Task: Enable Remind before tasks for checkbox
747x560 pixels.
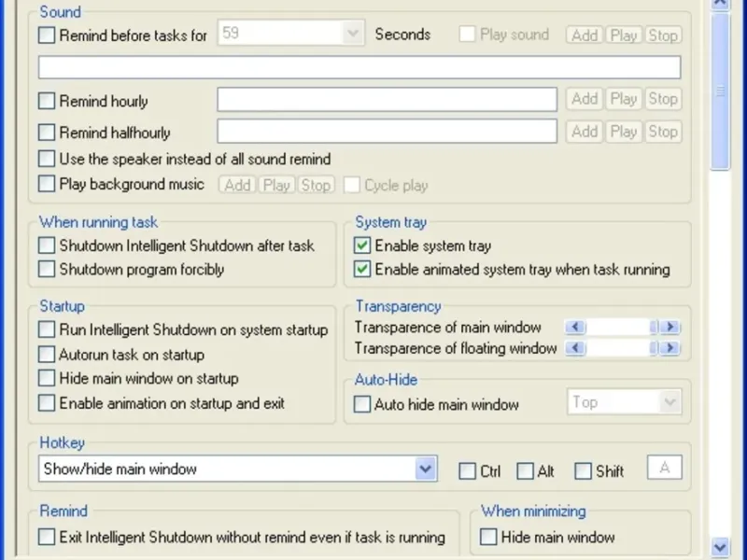Action: tap(46, 35)
